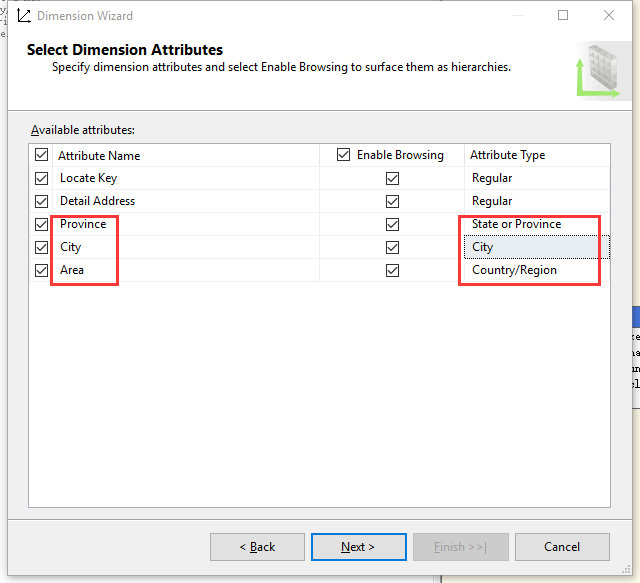Image resolution: width=640 pixels, height=583 pixels.
Task: Change the State or Province attribute type
Action: 537,224
